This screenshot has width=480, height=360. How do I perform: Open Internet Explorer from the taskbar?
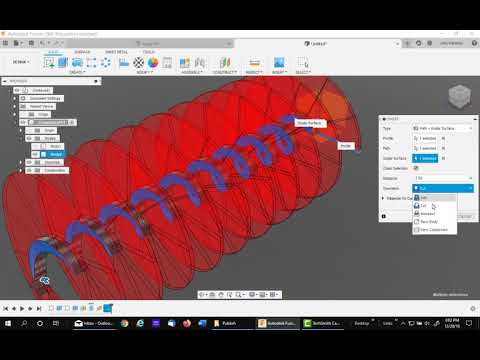(x=140, y=323)
